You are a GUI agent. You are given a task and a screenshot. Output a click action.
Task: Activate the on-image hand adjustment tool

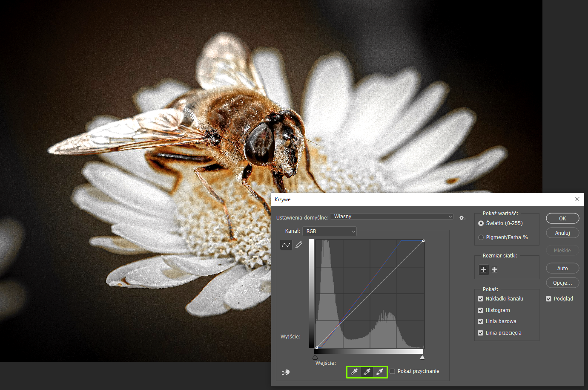pos(286,373)
